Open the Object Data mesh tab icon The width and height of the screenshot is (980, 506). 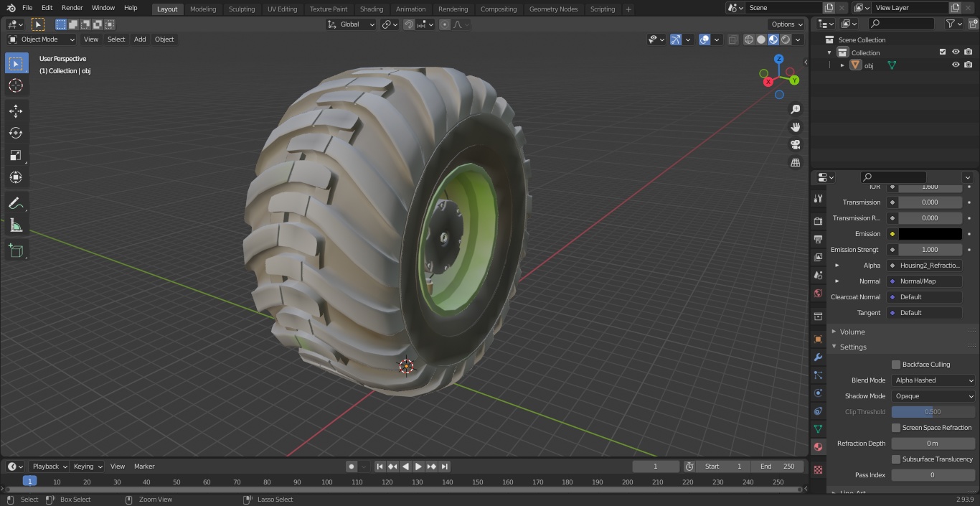click(x=818, y=428)
